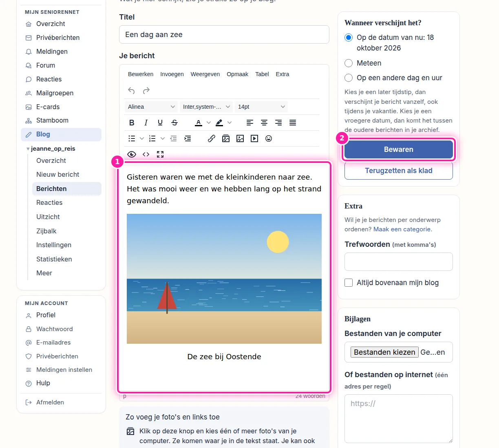
Task: Click the https:// internet files textarea
Action: 399,419
